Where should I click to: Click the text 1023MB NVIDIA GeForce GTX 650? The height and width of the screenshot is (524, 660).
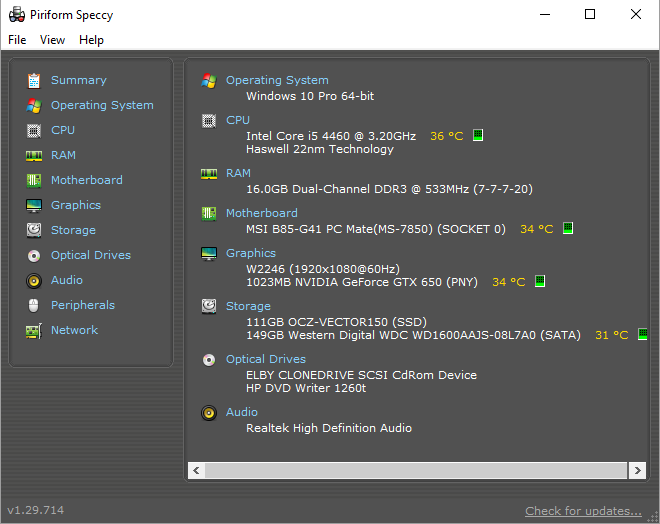[344, 282]
